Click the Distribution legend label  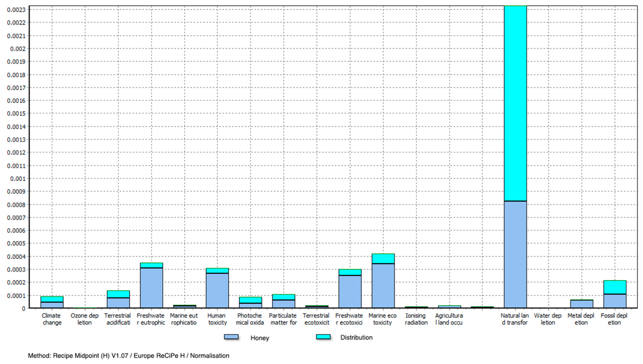tap(356, 338)
